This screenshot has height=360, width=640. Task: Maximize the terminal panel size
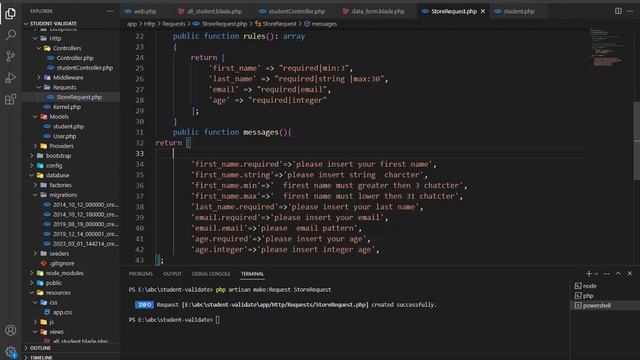pos(618,273)
